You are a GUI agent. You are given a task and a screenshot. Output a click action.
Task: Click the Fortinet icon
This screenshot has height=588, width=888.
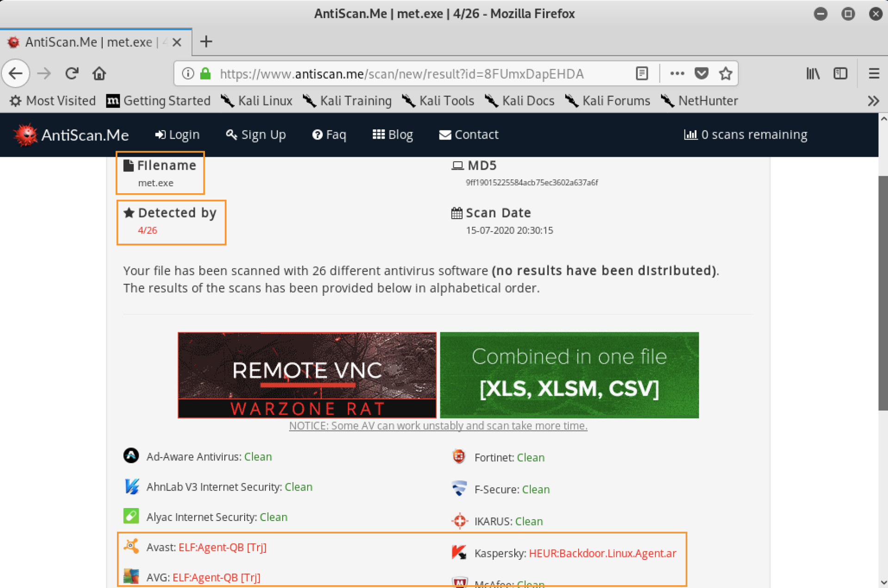tap(459, 457)
